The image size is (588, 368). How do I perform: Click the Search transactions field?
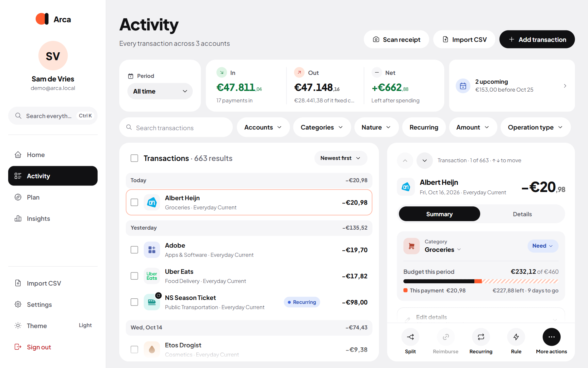pyautogui.click(x=176, y=128)
